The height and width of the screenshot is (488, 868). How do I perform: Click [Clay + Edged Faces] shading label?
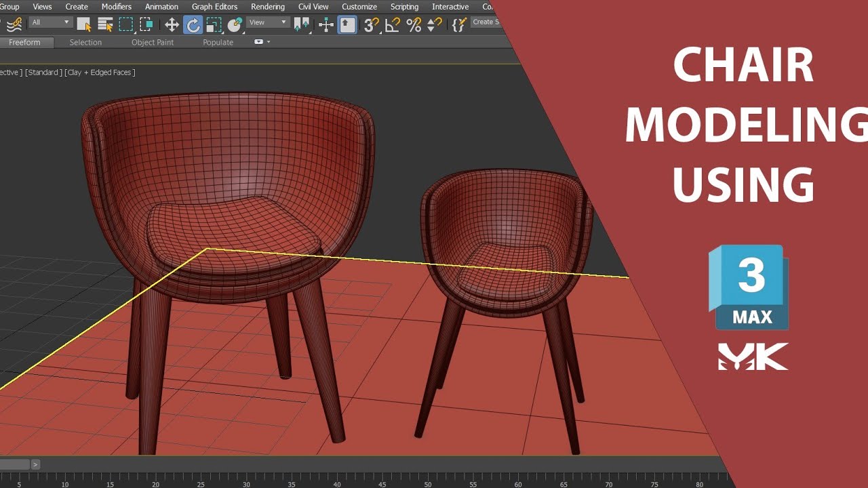click(100, 73)
